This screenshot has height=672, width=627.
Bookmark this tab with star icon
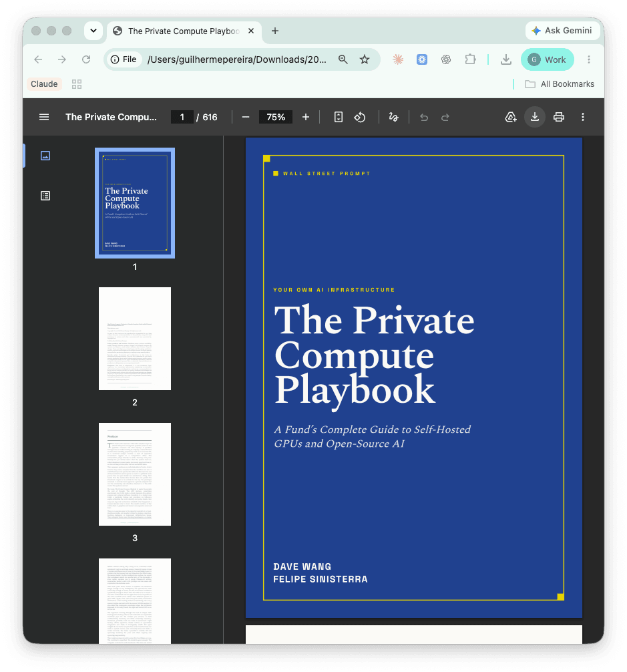pyautogui.click(x=365, y=59)
